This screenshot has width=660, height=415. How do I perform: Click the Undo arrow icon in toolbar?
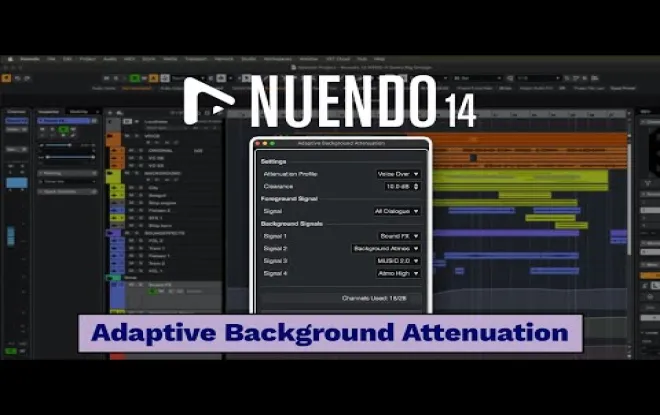coord(18,78)
